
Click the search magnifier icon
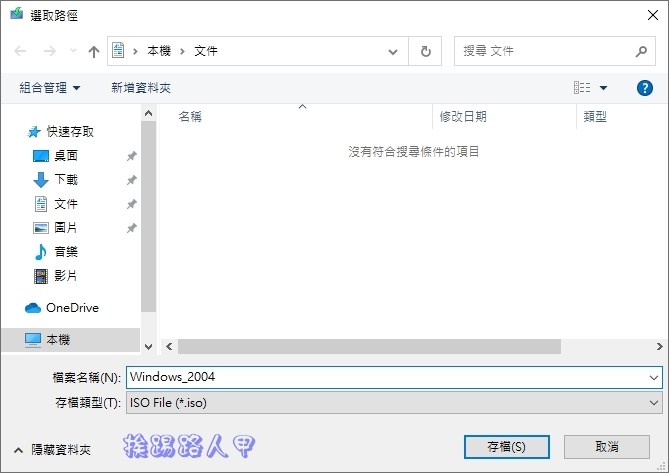point(641,52)
